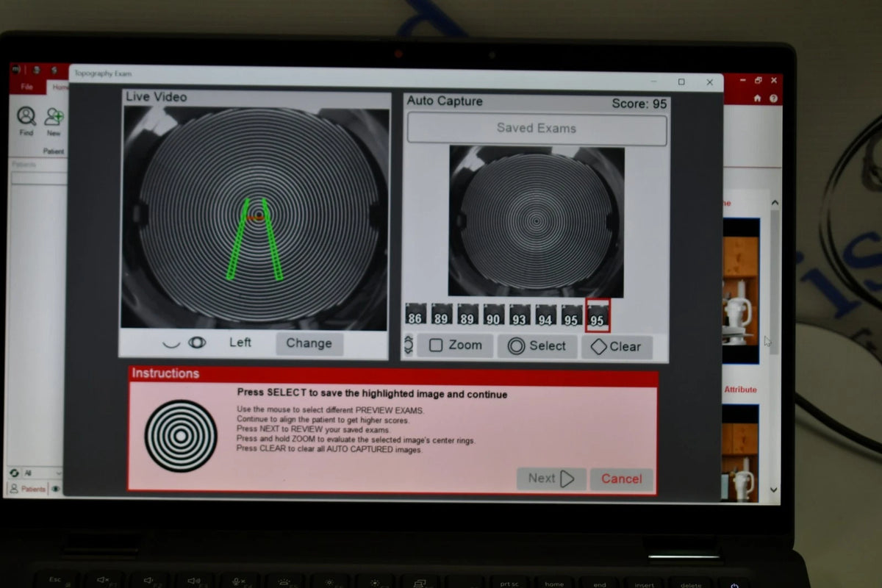Open the File menu tab
This screenshot has height=588, width=882.
(27, 87)
